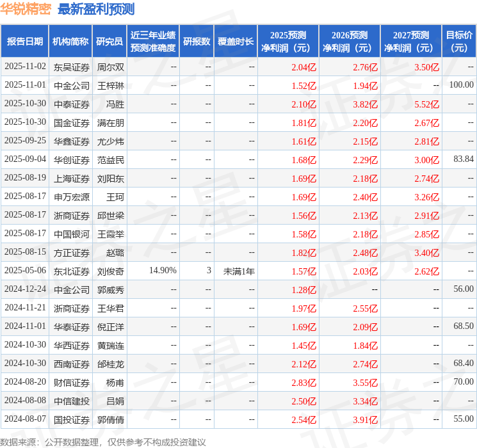Click institution 华西证券
The image size is (477, 448).
pyautogui.click(x=72, y=346)
